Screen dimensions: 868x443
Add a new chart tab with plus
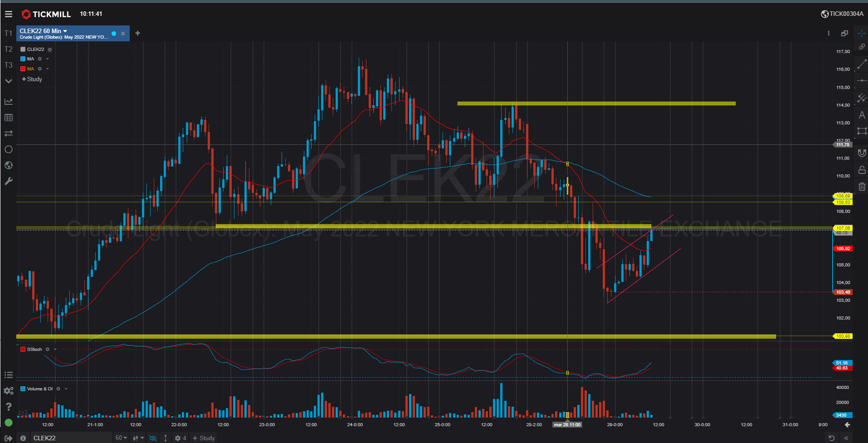137,33
